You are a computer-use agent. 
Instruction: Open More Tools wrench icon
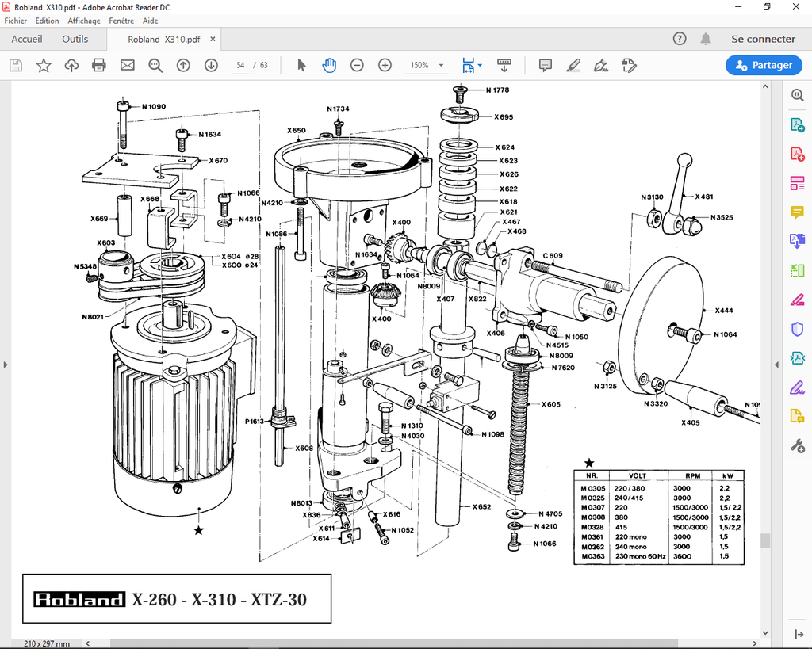[x=798, y=445]
